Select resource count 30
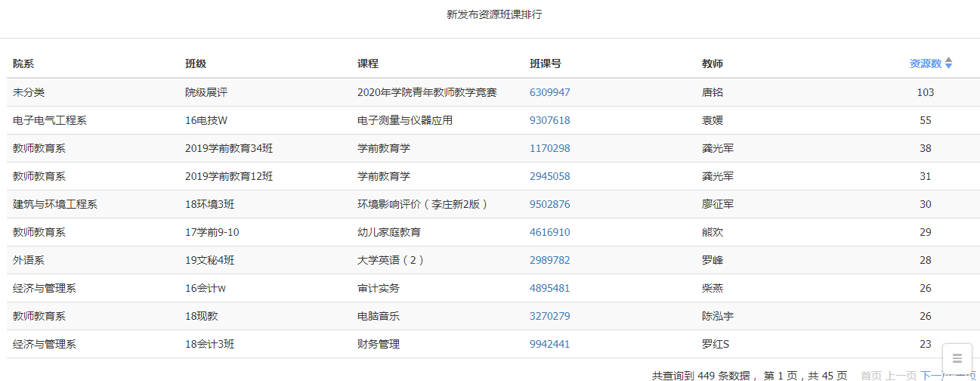Viewport: 980px width, 381px height. [x=926, y=204]
